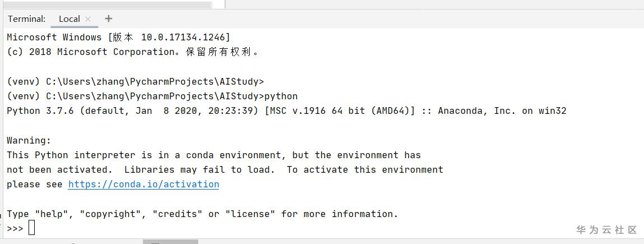Click the quoted "license" word
Screen dimensions: 644x244
point(250,214)
